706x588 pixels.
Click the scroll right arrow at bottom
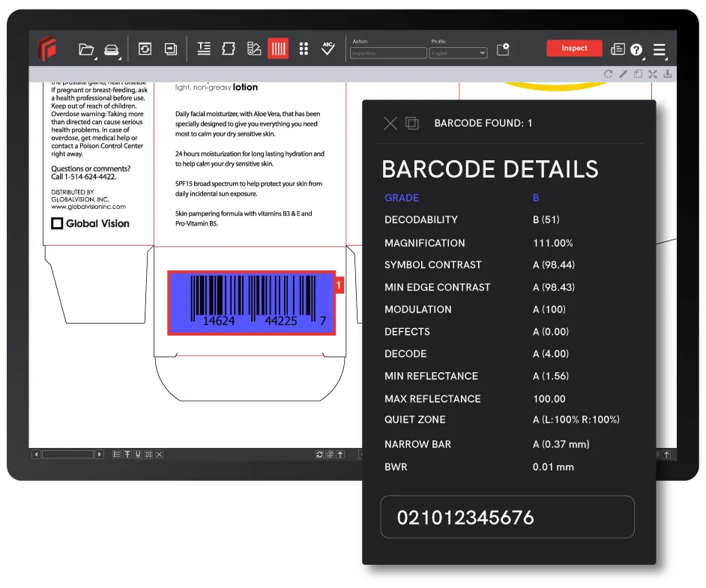(x=100, y=455)
